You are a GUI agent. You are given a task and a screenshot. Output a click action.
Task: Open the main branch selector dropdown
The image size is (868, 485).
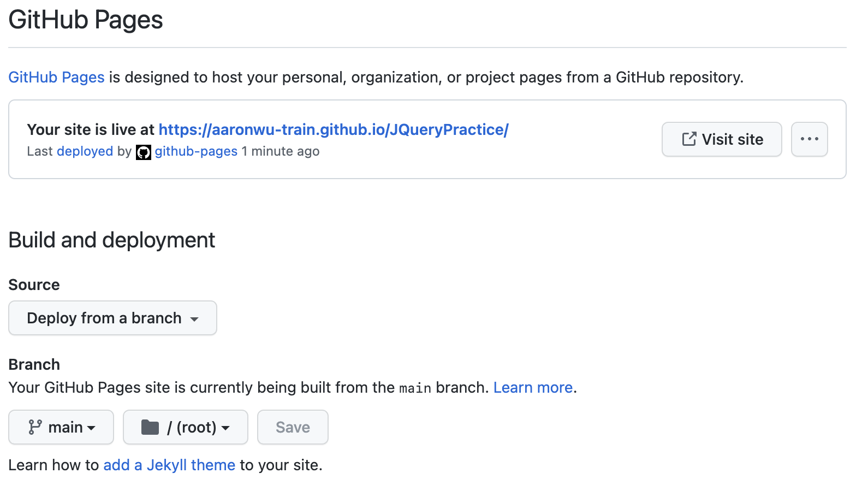tap(61, 427)
